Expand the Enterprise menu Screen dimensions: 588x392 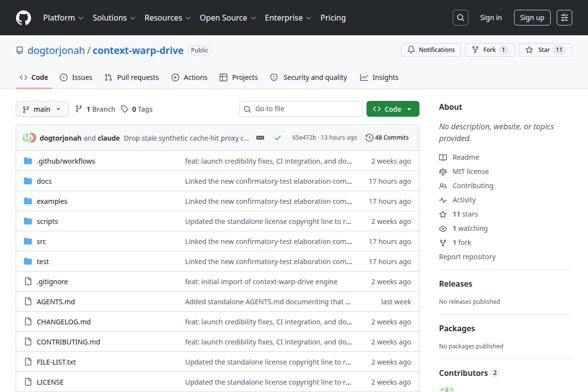(288, 18)
